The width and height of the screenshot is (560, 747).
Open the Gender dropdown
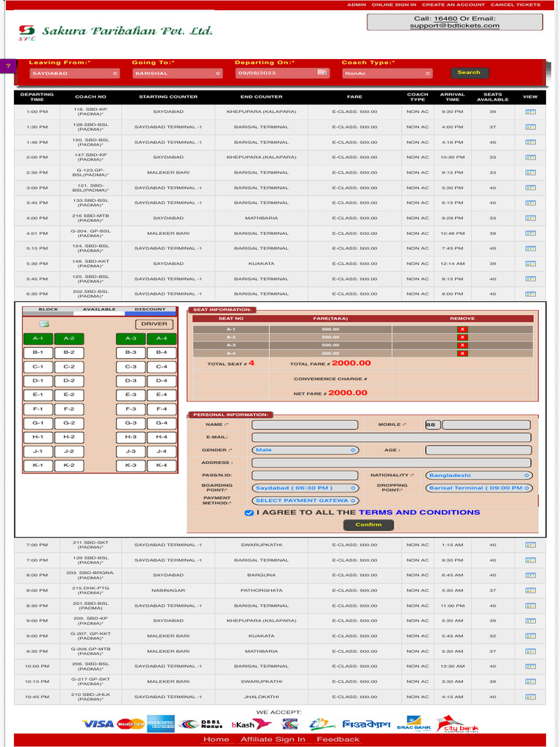coord(305,450)
